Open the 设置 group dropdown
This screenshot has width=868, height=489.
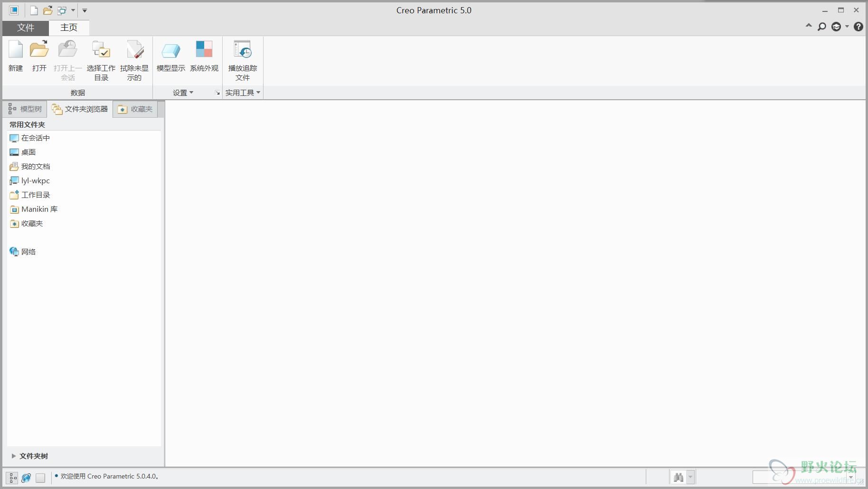(183, 93)
